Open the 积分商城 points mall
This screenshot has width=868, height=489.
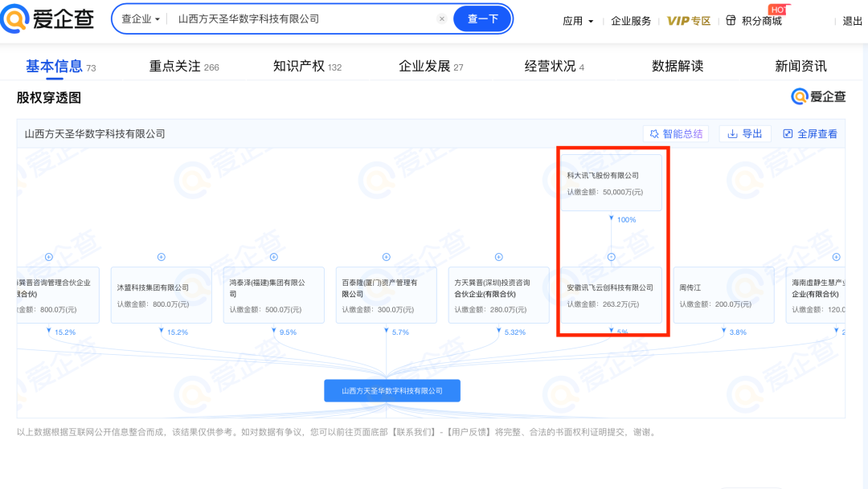(754, 21)
